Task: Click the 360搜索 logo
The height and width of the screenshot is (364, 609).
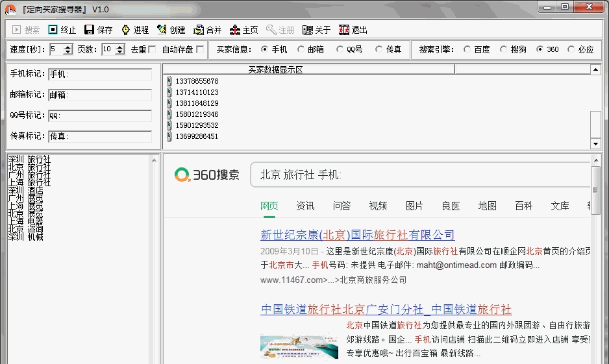Action: (206, 175)
